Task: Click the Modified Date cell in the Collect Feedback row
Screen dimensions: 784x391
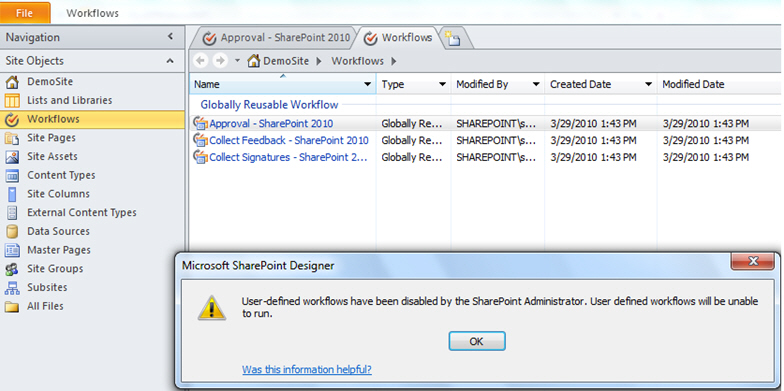Action: point(706,140)
